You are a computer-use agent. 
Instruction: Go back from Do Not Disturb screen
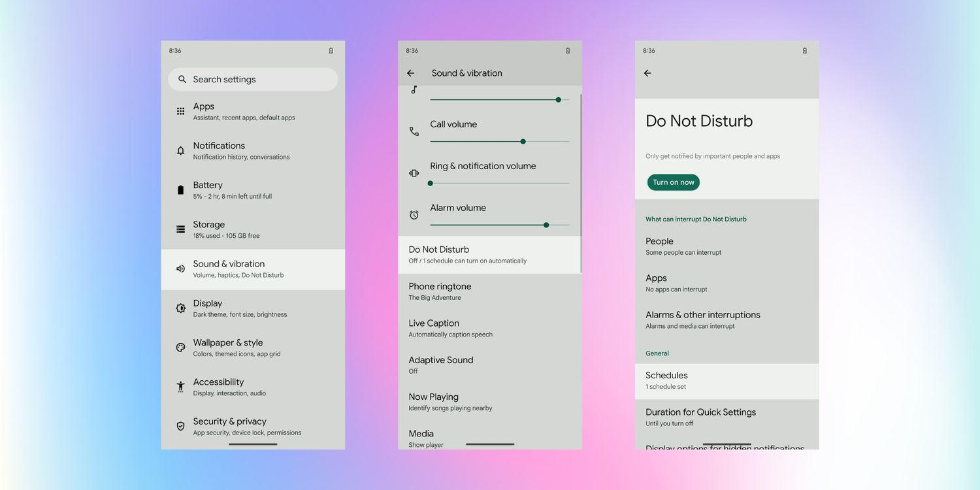[x=647, y=73]
